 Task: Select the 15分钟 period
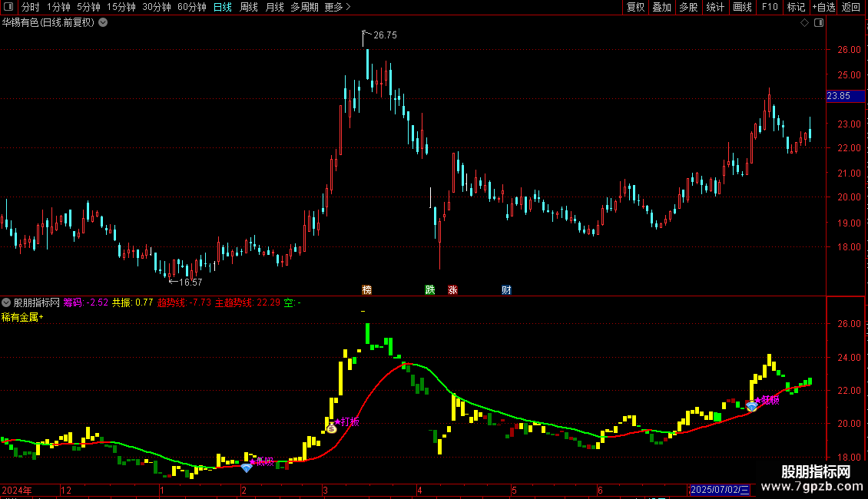tap(121, 7)
